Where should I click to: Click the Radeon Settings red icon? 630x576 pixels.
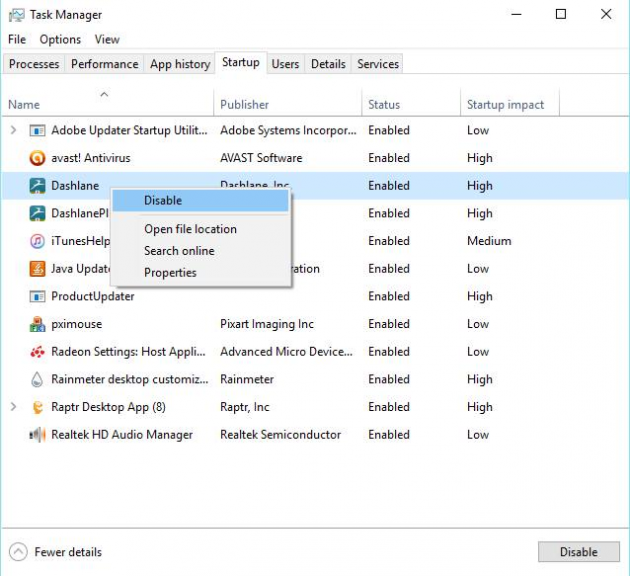(37, 352)
